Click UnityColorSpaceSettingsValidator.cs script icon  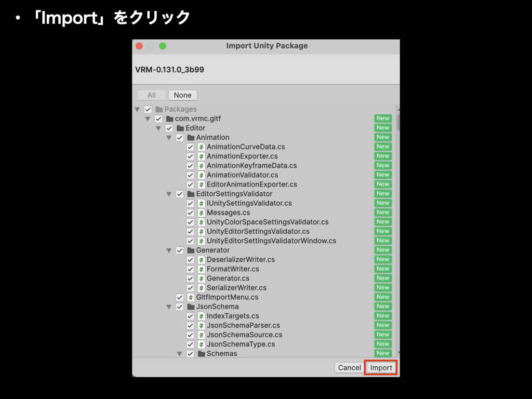pos(201,222)
